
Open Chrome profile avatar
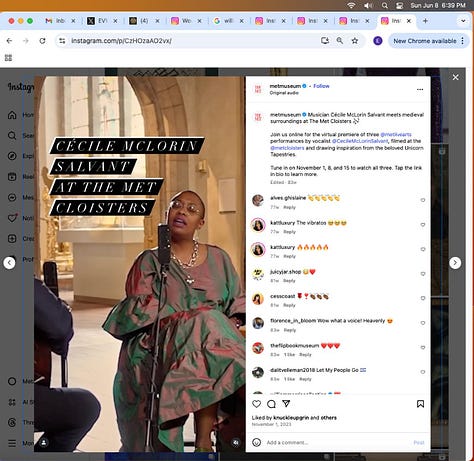pos(378,41)
